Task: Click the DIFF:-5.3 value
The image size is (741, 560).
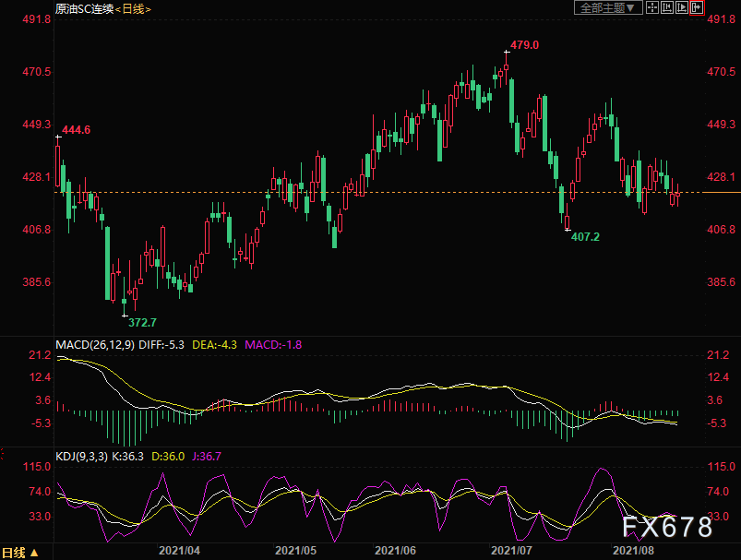Action: [x=161, y=345]
